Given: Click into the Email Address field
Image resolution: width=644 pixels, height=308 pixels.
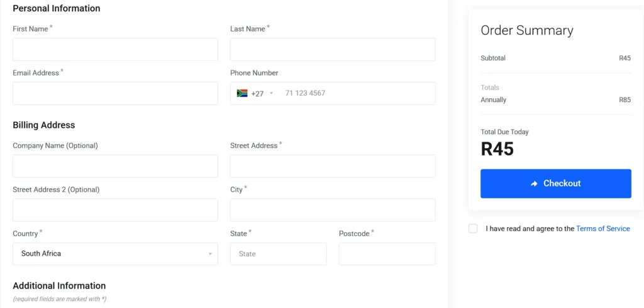Looking at the screenshot, I should (x=116, y=93).
